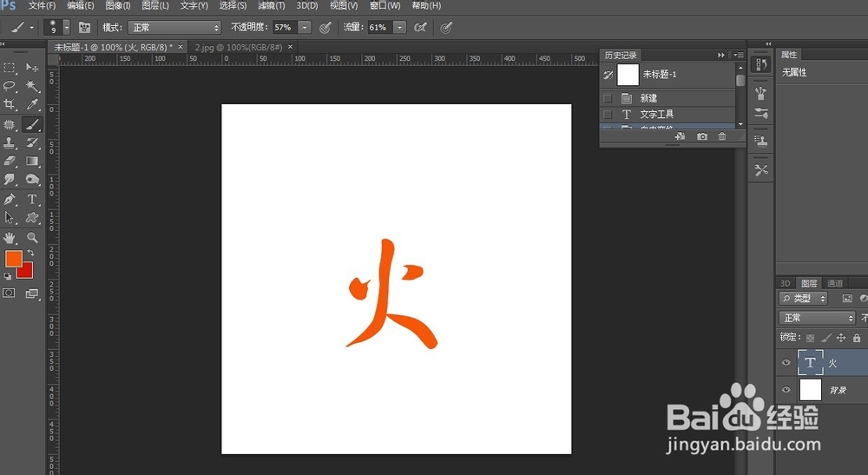Hide the 背景 layer
This screenshot has width=868, height=475.
(786, 390)
